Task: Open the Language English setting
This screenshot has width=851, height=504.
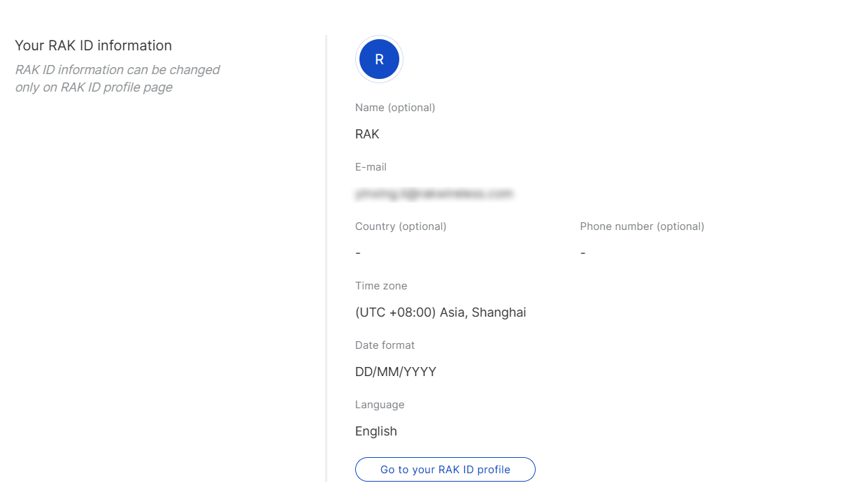Action: pos(376,431)
